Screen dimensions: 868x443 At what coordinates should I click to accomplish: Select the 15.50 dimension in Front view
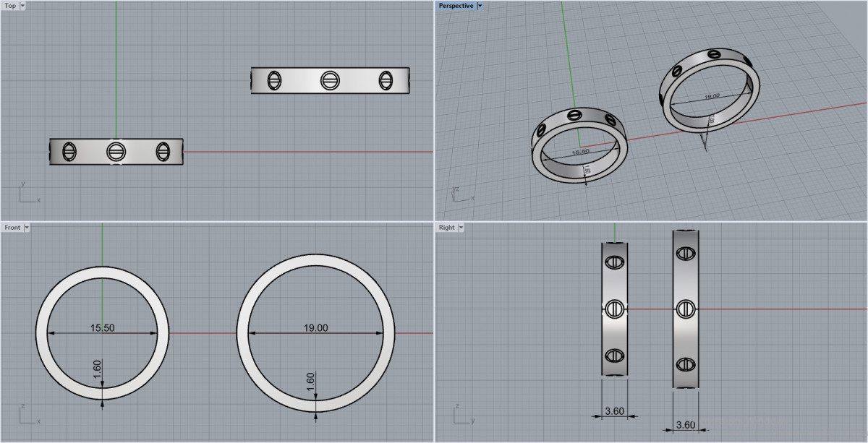[x=102, y=328]
